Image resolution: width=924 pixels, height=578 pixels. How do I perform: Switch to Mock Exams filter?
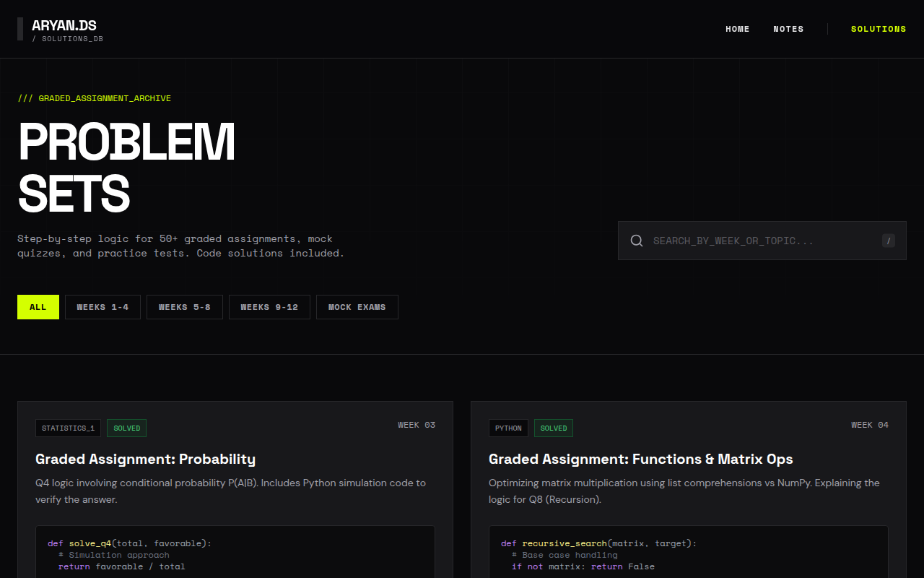pyautogui.click(x=357, y=307)
